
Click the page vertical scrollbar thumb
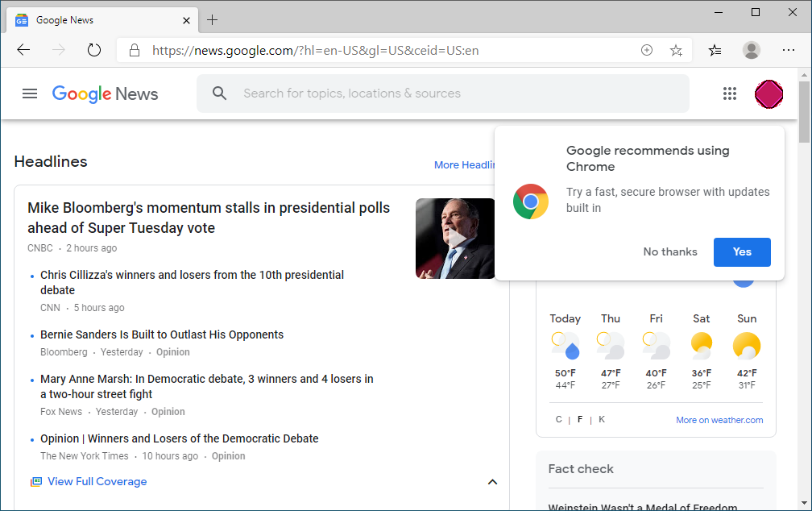pyautogui.click(x=804, y=111)
